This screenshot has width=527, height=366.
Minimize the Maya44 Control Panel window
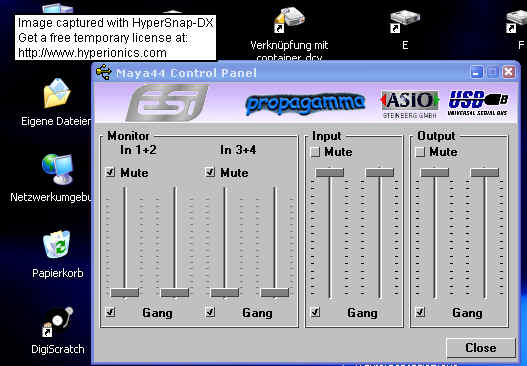(x=476, y=72)
